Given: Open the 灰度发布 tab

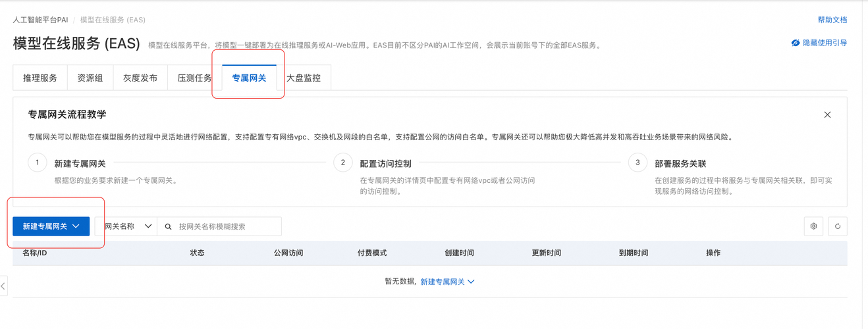Looking at the screenshot, I should pyautogui.click(x=140, y=78).
